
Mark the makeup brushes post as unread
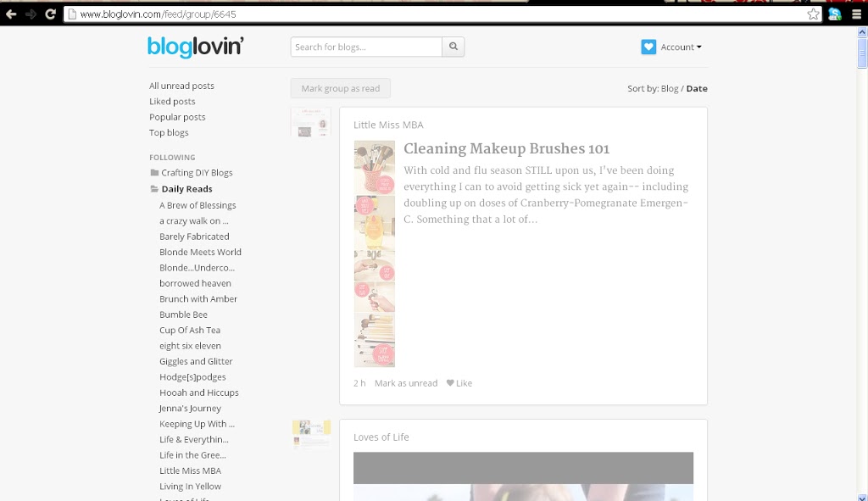(x=406, y=383)
